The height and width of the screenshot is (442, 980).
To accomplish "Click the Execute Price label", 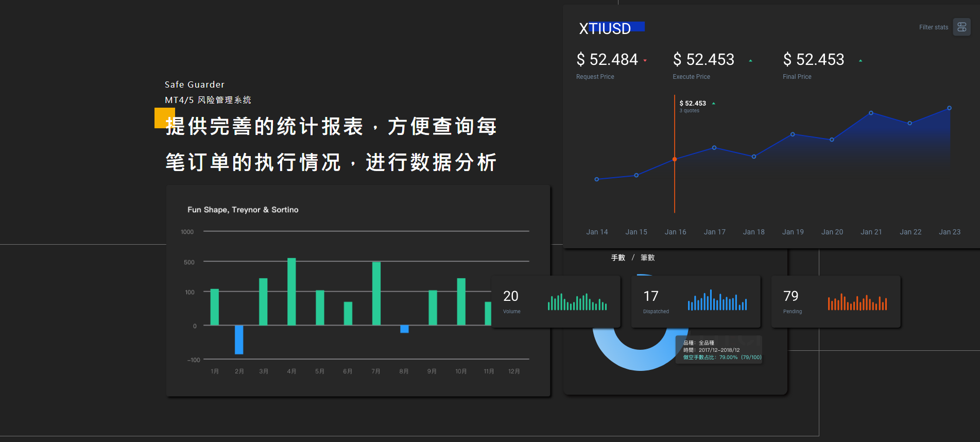I will (691, 77).
